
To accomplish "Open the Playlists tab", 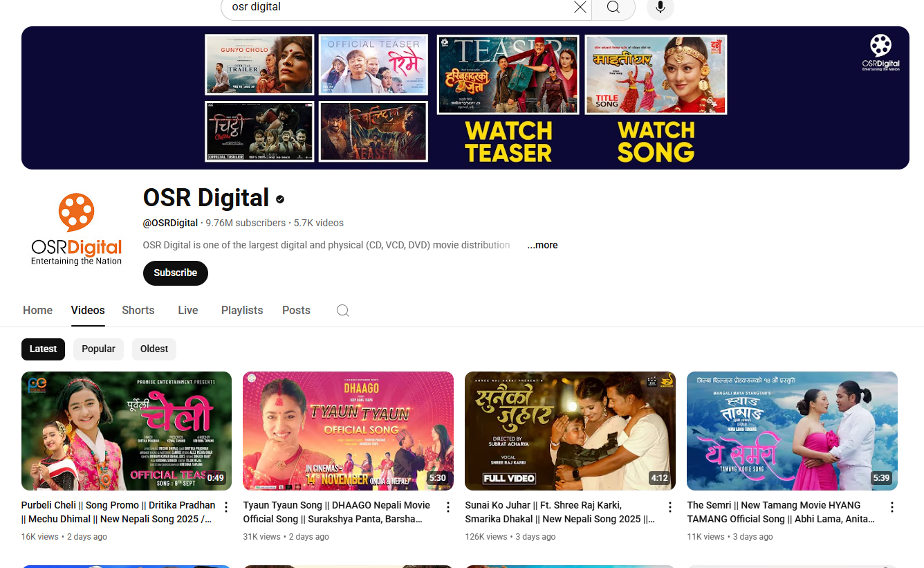I will click(242, 311).
